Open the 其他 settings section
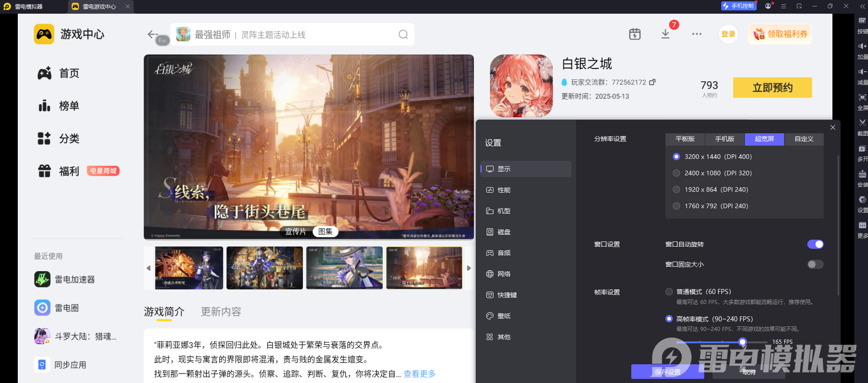Image resolution: width=868 pixels, height=383 pixels. 526,337
